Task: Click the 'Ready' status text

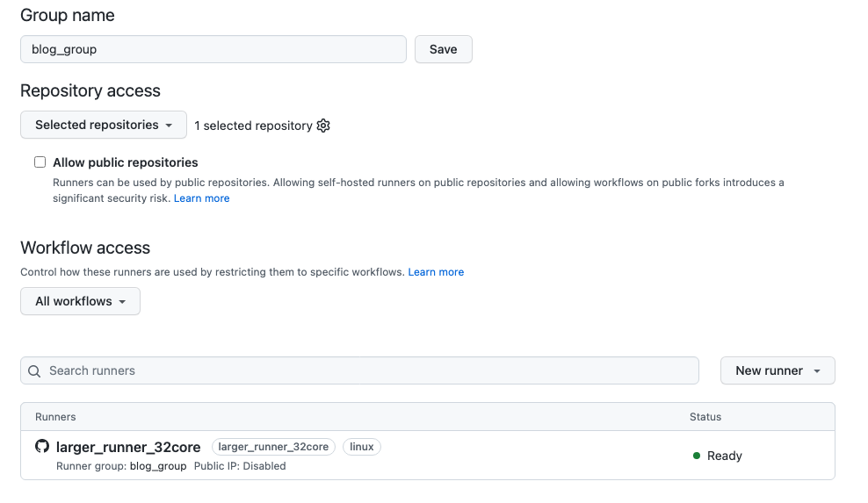Action: [x=724, y=456]
